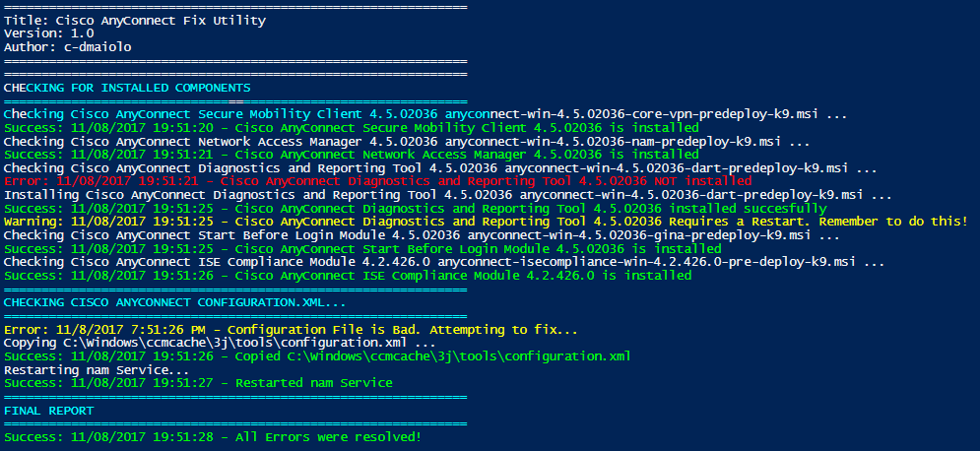The height and width of the screenshot is (451, 980).
Task: Click the 'Copying C:\Windows\ccmcache' line
Action: [220, 343]
